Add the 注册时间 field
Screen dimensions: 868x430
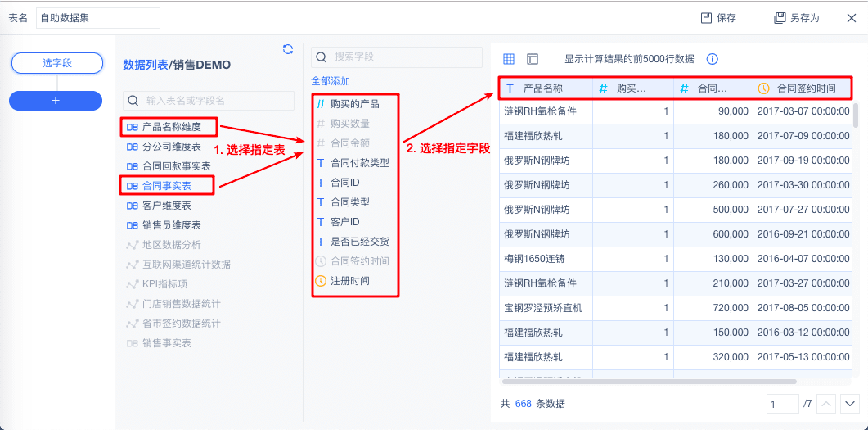[343, 281]
